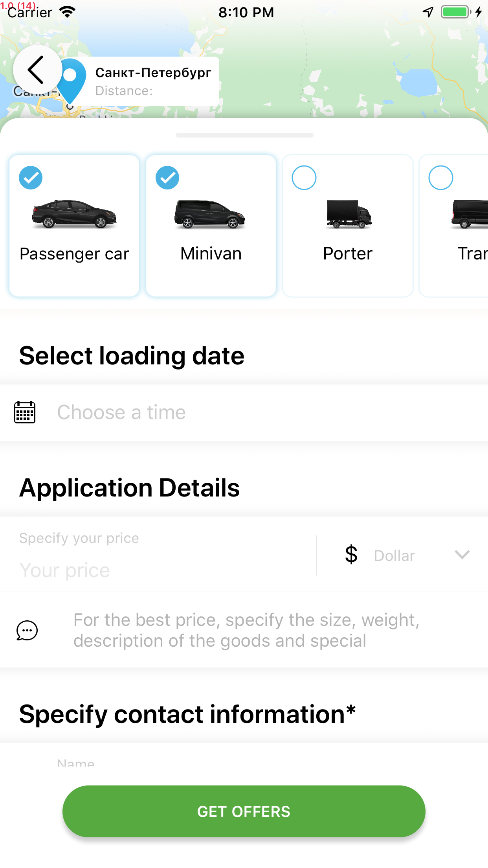Expand the Dollar currency dropdown chevron

click(462, 555)
